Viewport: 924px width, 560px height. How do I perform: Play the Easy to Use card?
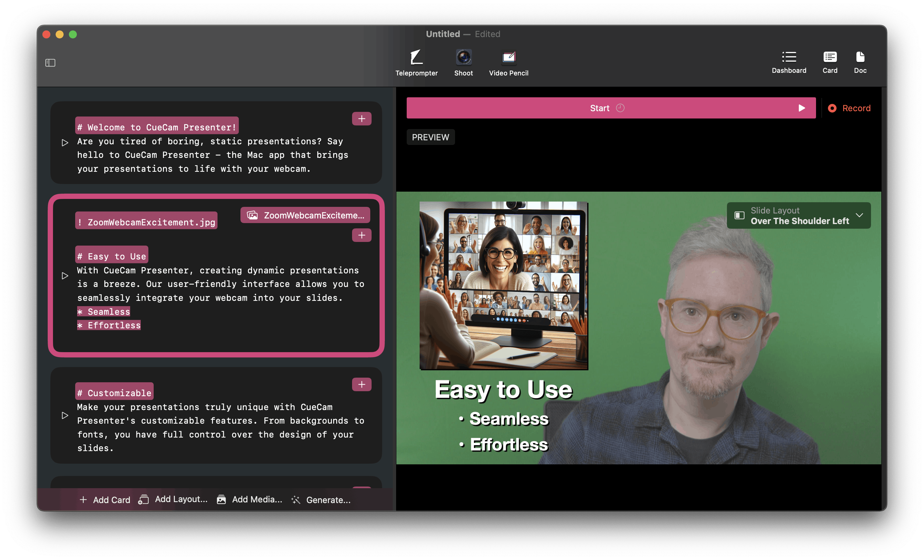pos(65,276)
